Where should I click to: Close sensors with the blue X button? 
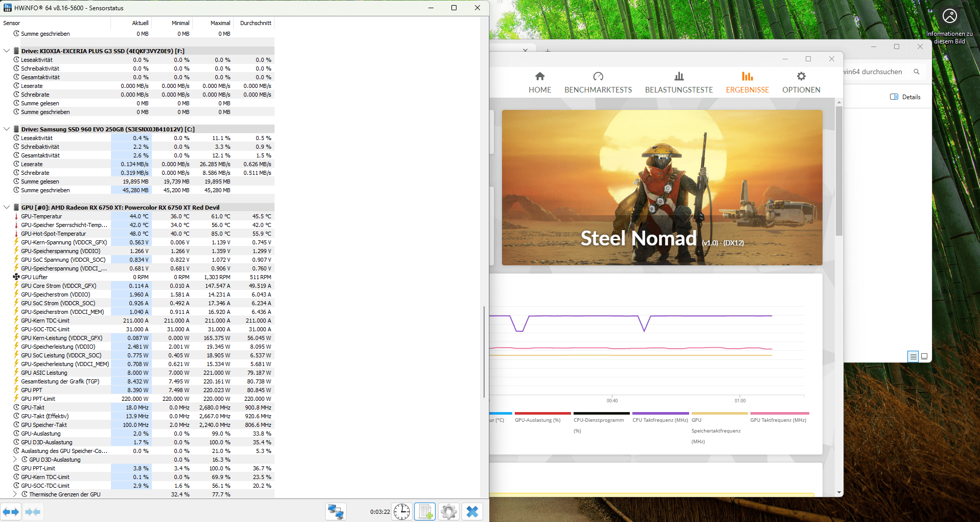coord(472,511)
